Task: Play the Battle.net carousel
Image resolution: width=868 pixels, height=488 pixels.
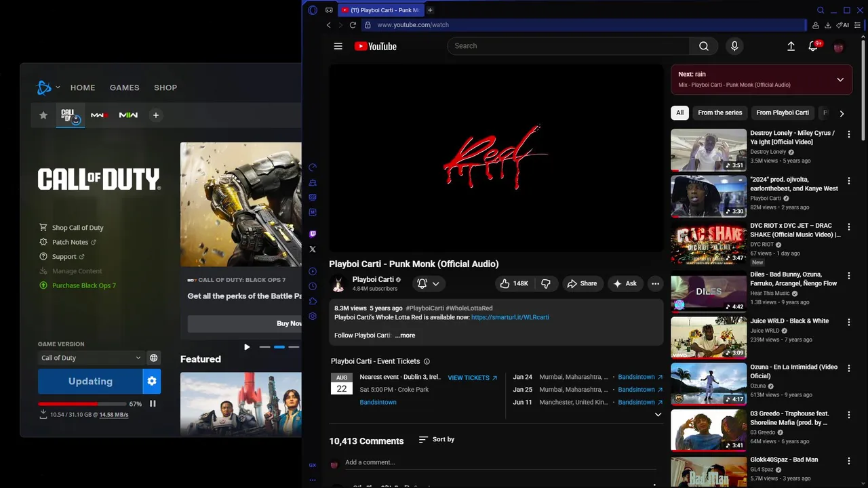Action: [x=247, y=347]
